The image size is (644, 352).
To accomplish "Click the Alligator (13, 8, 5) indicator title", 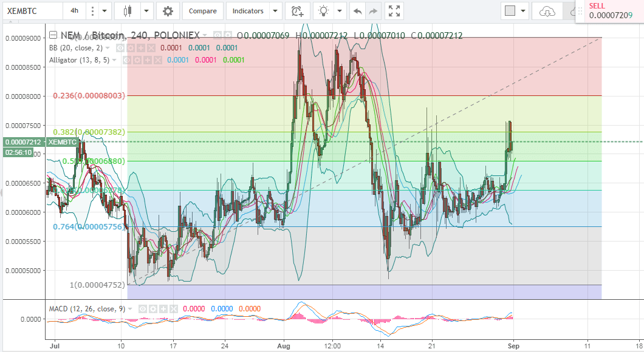I will tap(79, 60).
